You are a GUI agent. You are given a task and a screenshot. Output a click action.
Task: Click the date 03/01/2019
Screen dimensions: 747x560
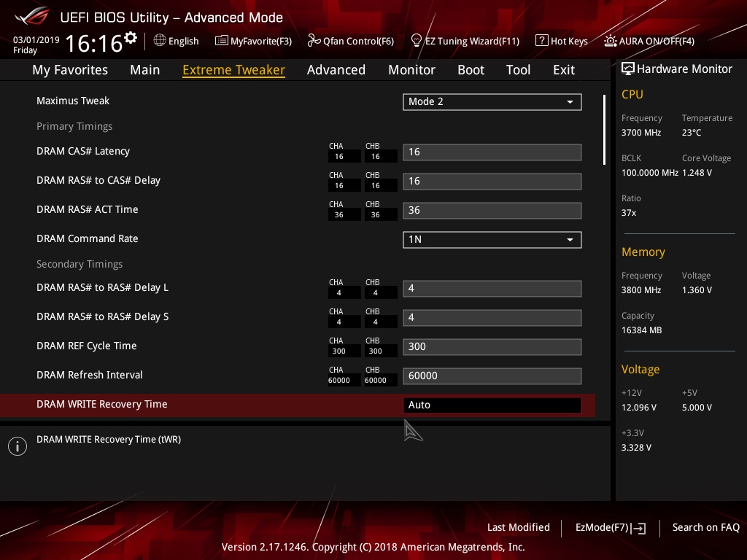coord(36,40)
